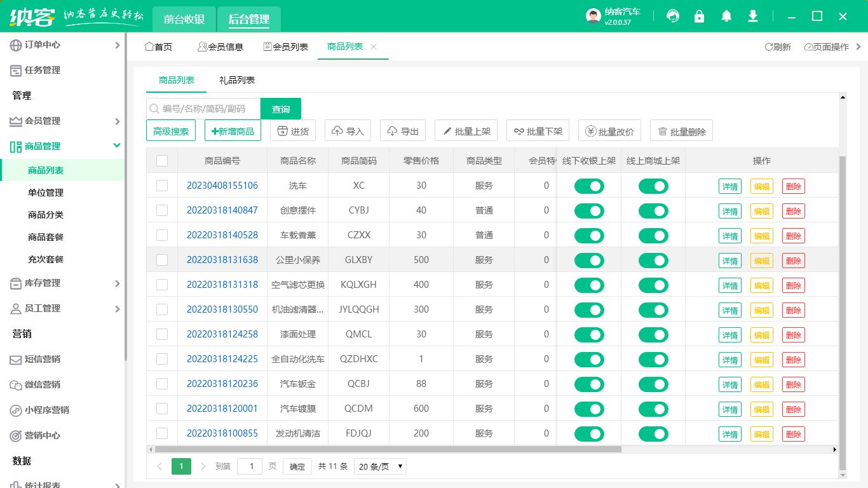Open the notification bell icon
This screenshot has height=488, width=868.
[726, 16]
